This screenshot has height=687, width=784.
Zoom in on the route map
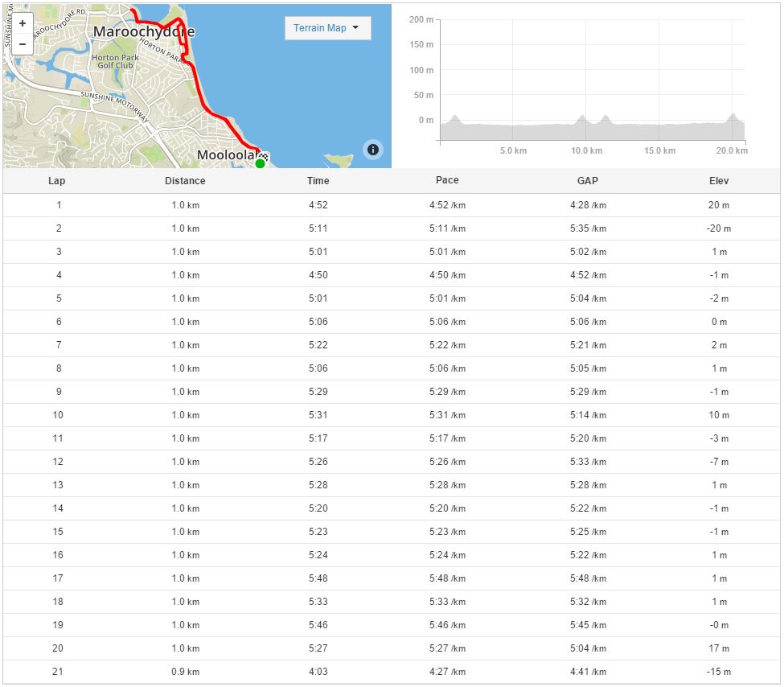pos(22,23)
